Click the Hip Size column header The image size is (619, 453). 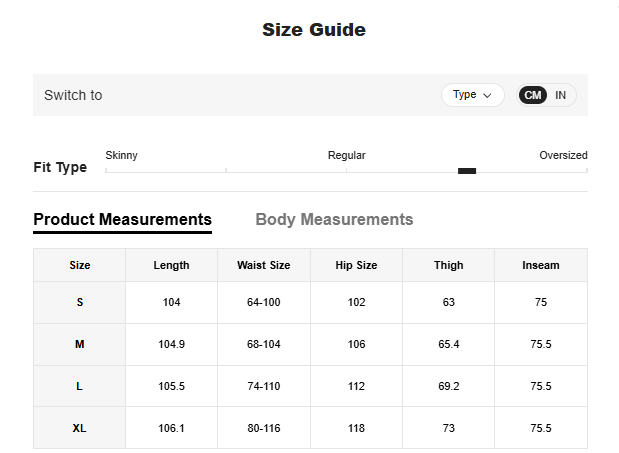pos(356,265)
